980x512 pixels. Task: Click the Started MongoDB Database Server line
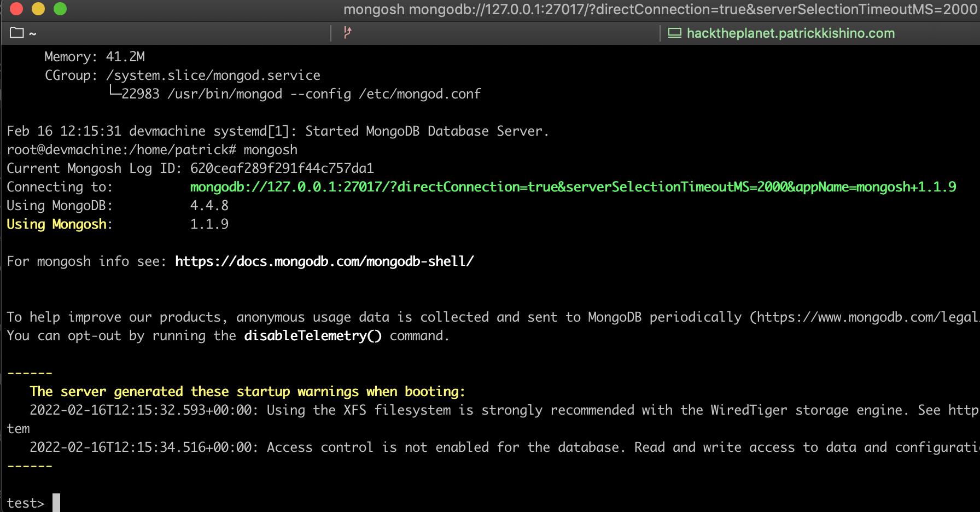click(278, 131)
